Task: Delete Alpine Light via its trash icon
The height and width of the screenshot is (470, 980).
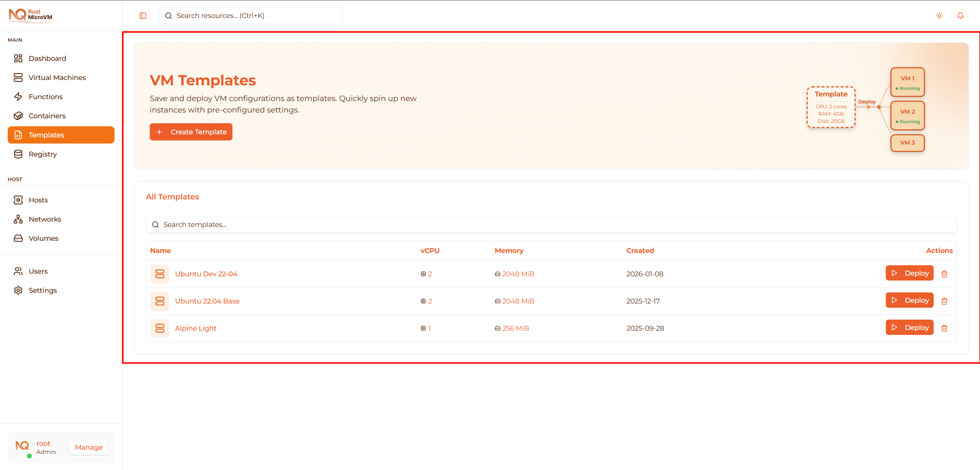Action: click(944, 328)
